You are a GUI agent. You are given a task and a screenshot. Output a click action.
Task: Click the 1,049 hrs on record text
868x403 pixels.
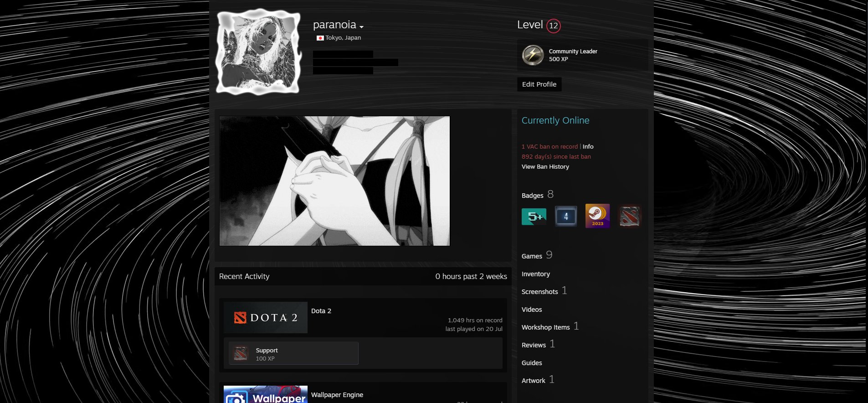coord(475,320)
